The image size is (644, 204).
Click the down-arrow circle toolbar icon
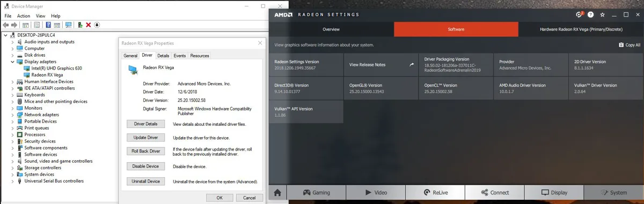[97, 25]
